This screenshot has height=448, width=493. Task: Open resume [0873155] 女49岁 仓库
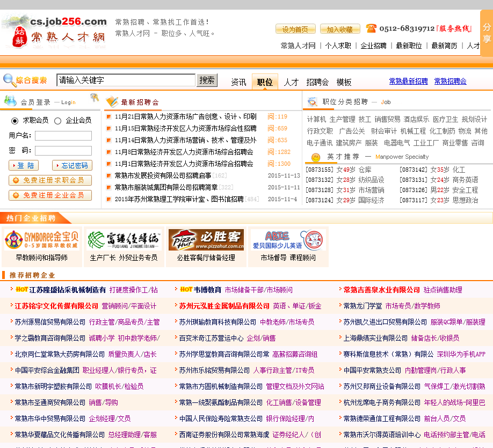coord(338,170)
